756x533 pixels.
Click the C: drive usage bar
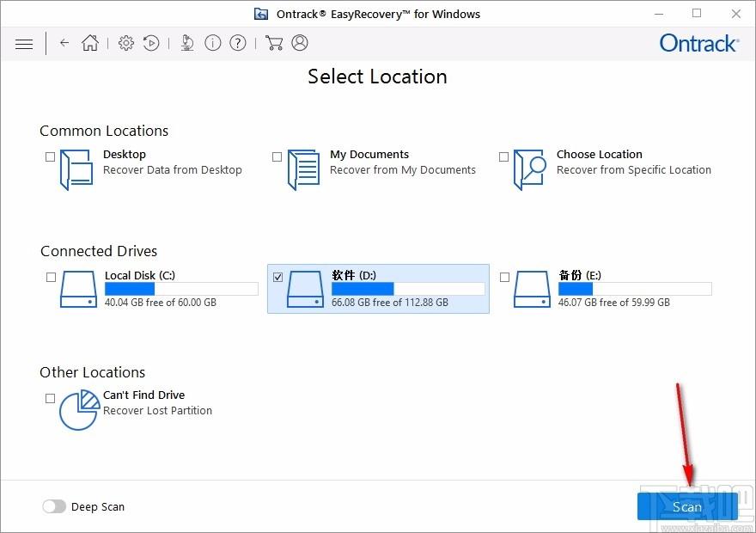coord(182,289)
